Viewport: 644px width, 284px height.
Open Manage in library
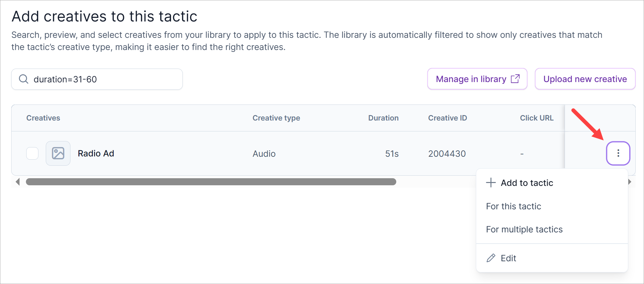click(471, 79)
